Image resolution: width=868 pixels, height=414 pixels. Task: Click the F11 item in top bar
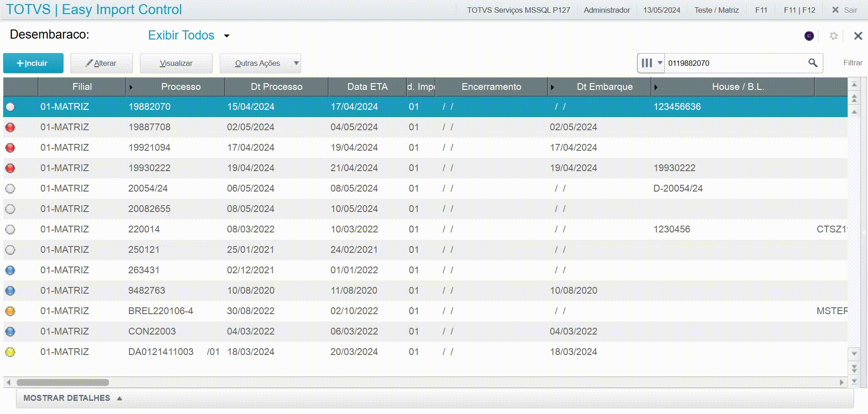tap(761, 10)
